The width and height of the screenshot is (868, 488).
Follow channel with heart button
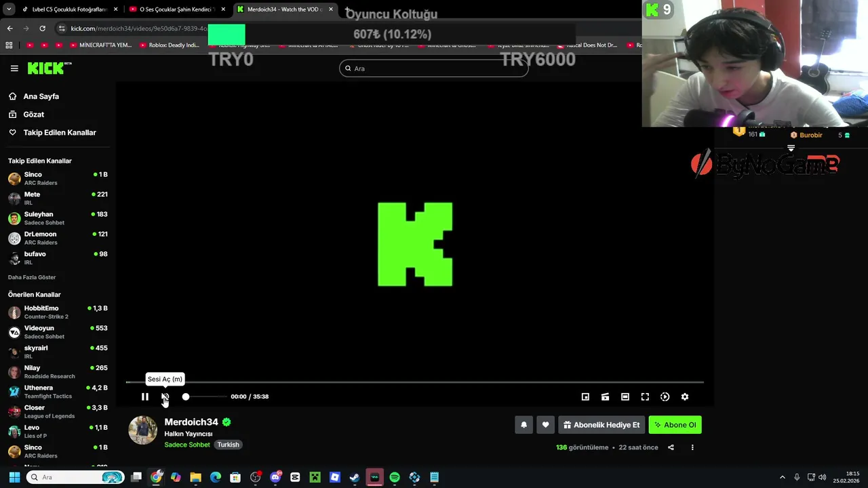point(545,425)
